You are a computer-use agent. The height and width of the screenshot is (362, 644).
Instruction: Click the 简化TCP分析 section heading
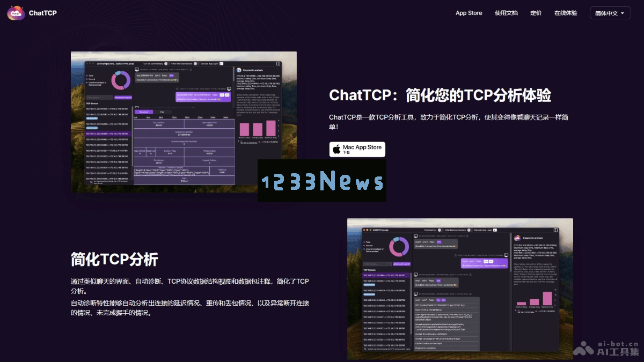[x=114, y=260]
